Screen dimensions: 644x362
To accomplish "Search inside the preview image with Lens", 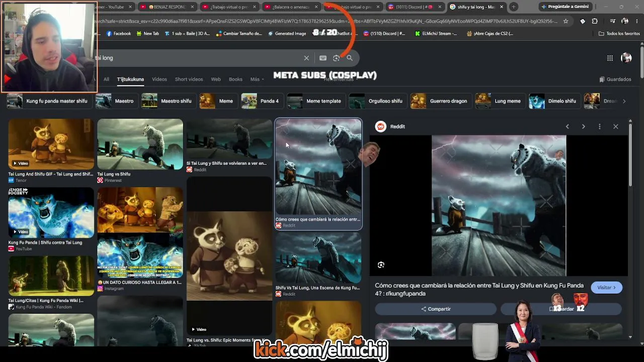I will pos(381,265).
